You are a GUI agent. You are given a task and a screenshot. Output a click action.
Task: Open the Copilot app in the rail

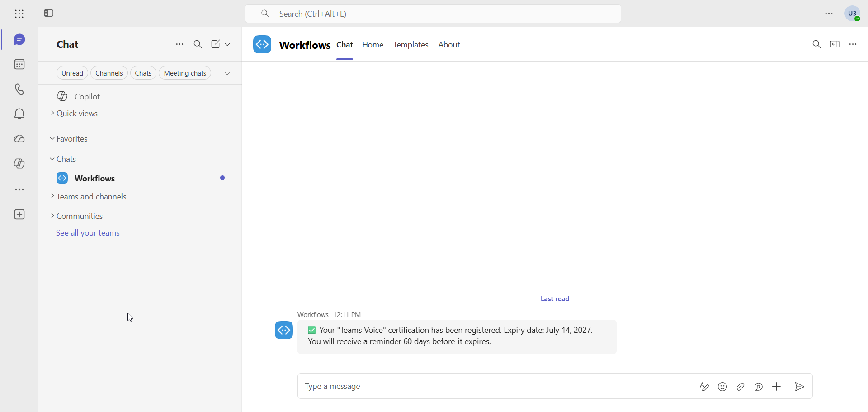[19, 164]
